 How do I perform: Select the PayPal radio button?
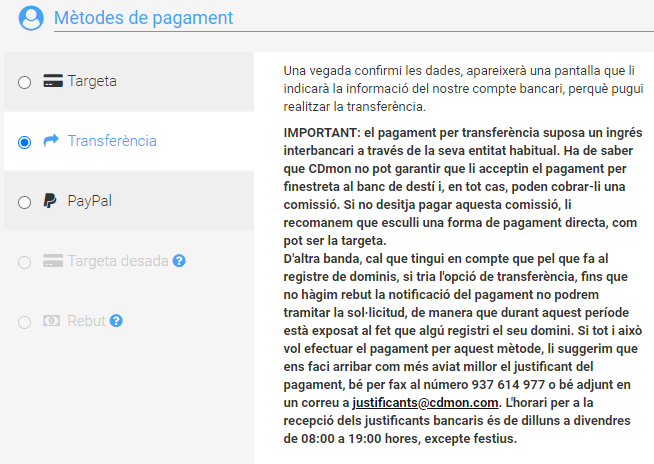tap(25, 202)
